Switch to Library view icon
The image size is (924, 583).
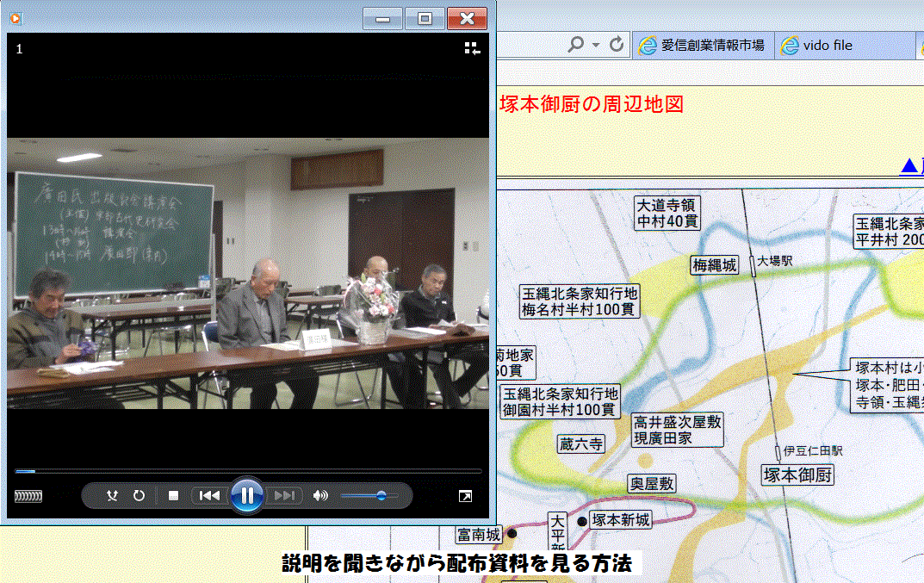[472, 48]
